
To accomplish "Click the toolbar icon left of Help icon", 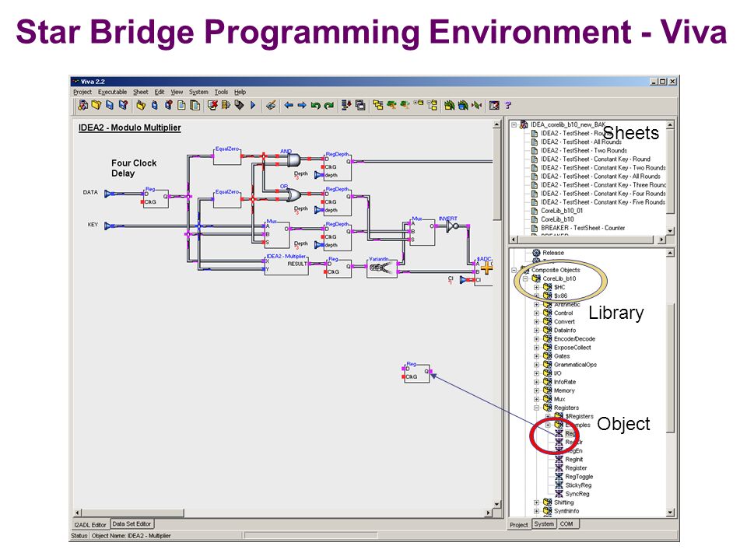I will tap(495, 105).
